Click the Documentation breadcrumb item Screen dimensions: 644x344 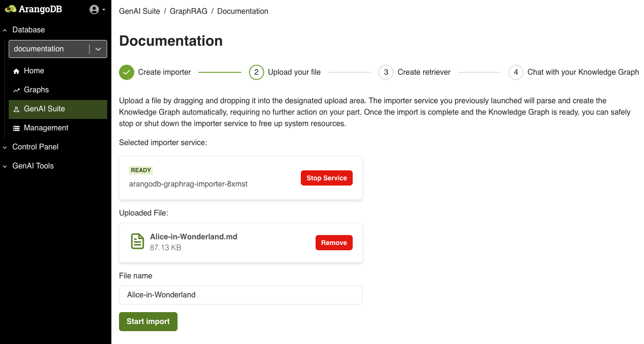click(x=243, y=11)
